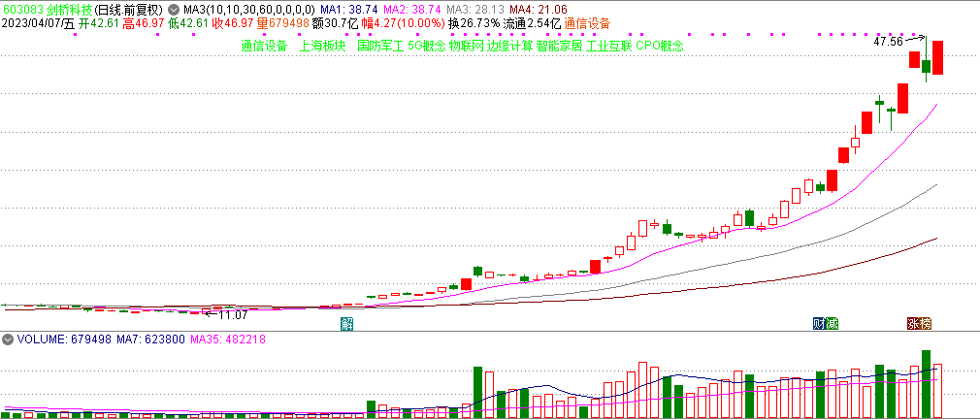Open the VOLUME indicator dropdown arrow
This screenshot has width=980, height=420.
[7, 340]
